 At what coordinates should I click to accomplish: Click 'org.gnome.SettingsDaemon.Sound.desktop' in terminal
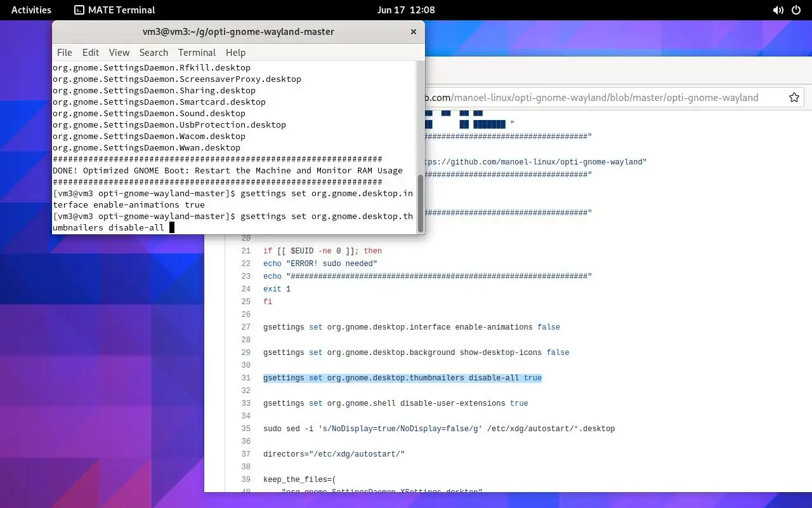149,113
